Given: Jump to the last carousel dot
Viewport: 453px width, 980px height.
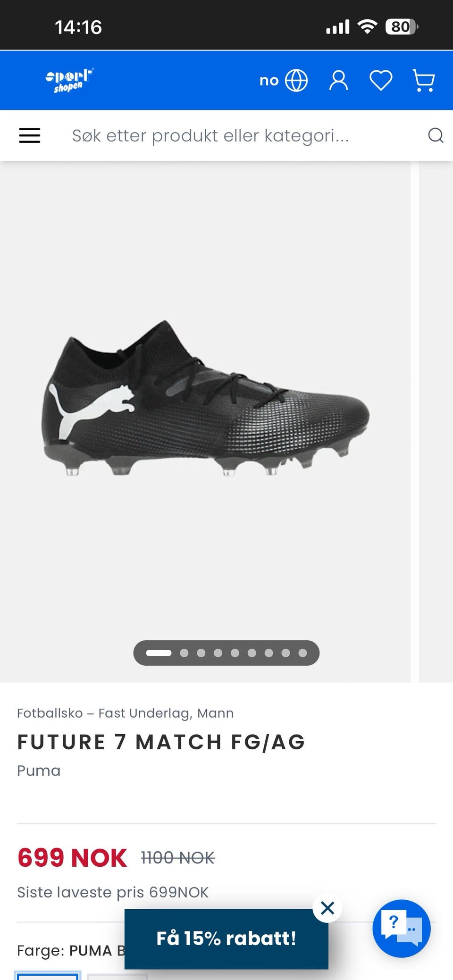Looking at the screenshot, I should click(302, 653).
